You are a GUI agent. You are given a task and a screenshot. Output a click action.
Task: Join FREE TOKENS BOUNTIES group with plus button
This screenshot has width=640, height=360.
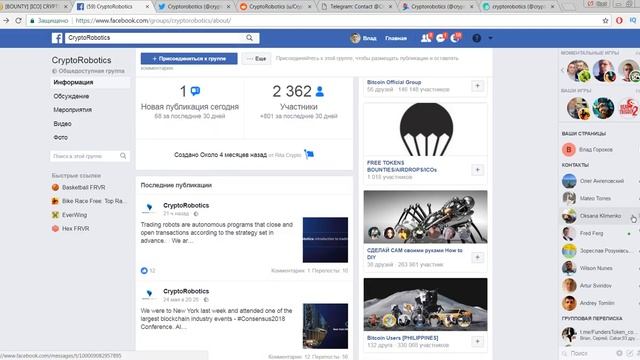(x=477, y=170)
